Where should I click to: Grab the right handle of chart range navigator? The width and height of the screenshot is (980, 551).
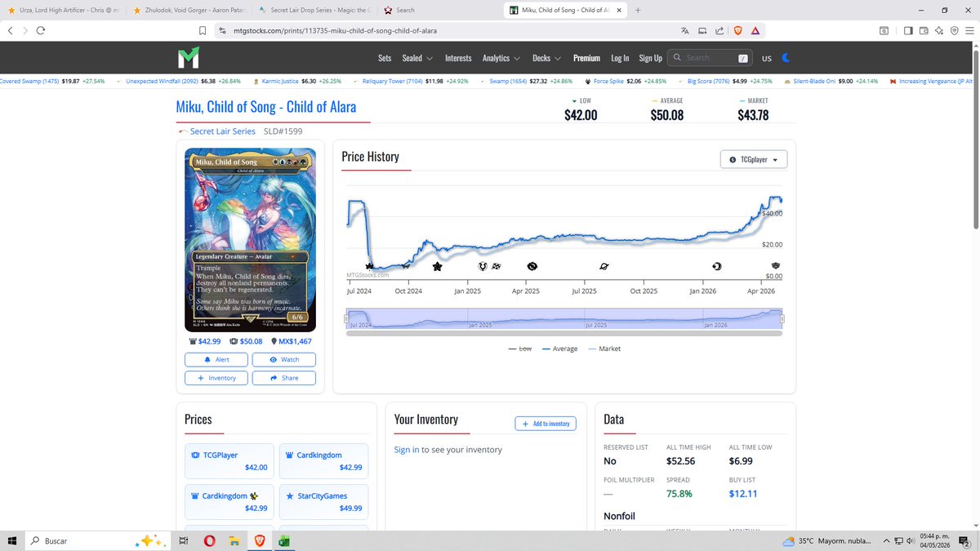(x=782, y=319)
